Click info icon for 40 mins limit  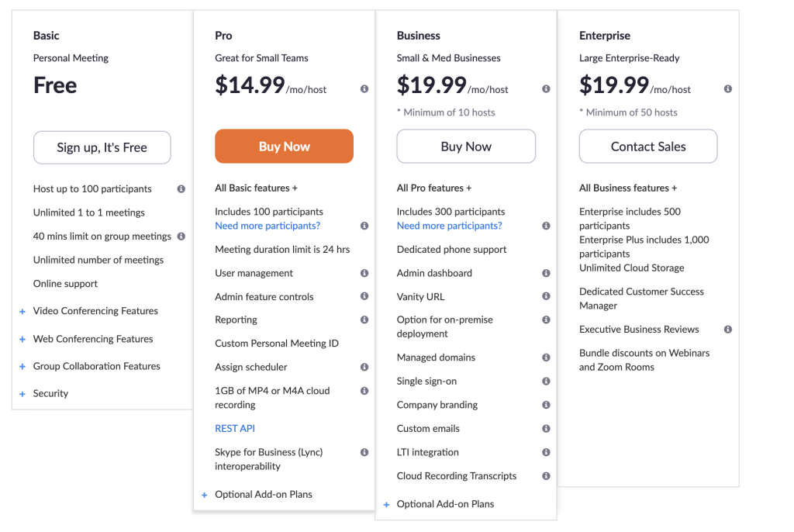181,237
